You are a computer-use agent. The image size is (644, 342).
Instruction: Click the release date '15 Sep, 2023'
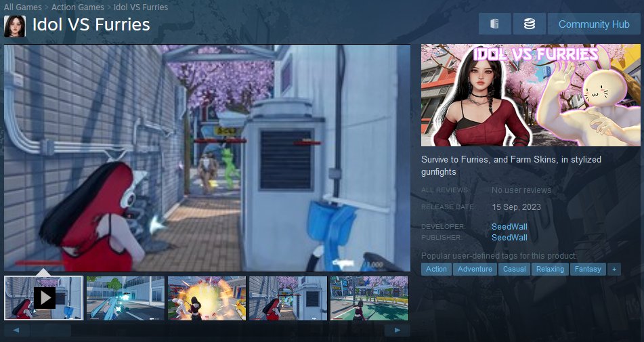pos(516,207)
